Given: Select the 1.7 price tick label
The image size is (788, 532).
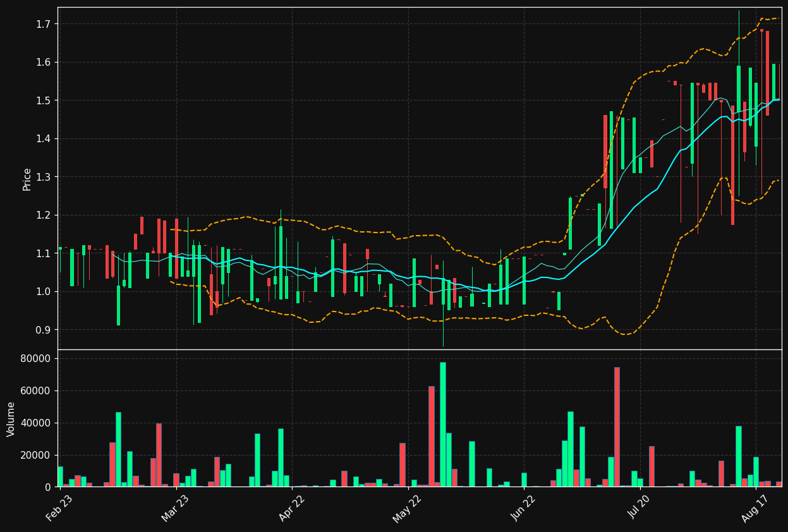Looking at the screenshot, I should (44, 24).
